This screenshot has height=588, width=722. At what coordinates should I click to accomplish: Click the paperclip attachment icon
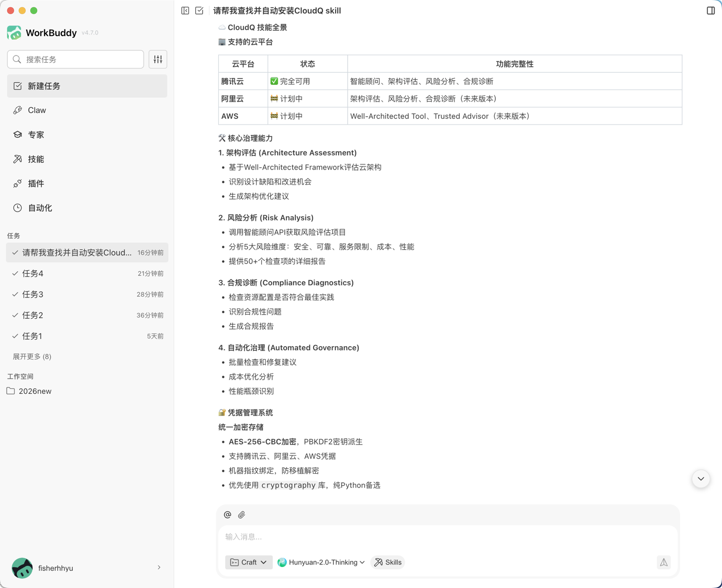[x=241, y=515]
